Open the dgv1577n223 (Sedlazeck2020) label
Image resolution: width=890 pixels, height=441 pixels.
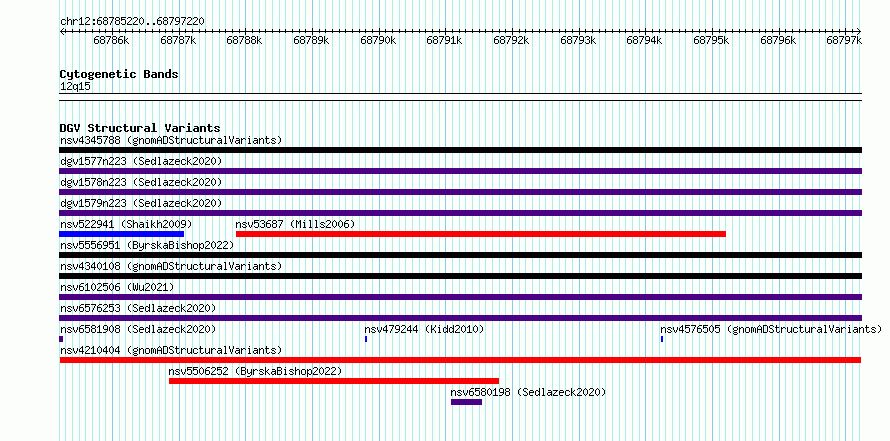pos(141,161)
